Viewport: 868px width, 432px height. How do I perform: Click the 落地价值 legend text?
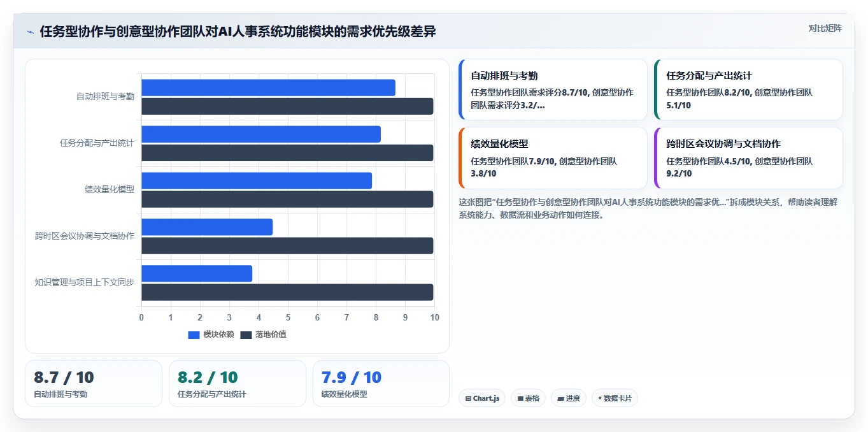(271, 335)
